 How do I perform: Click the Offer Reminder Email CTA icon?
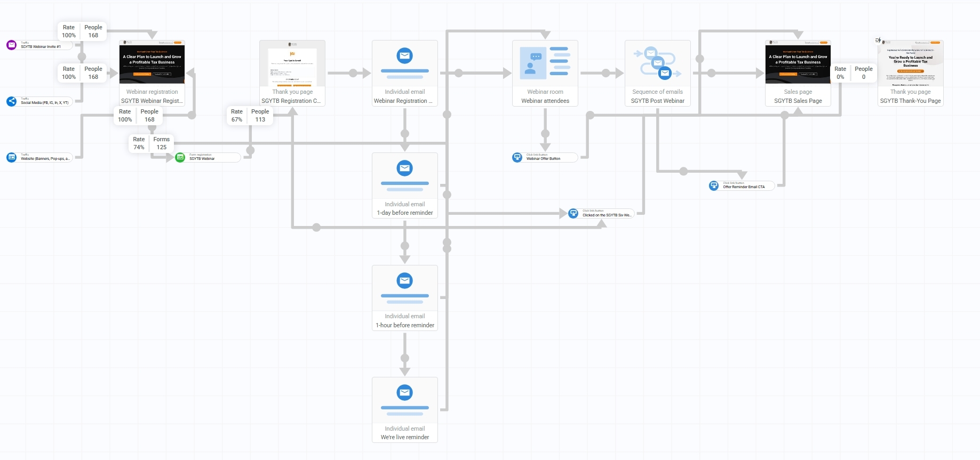714,185
